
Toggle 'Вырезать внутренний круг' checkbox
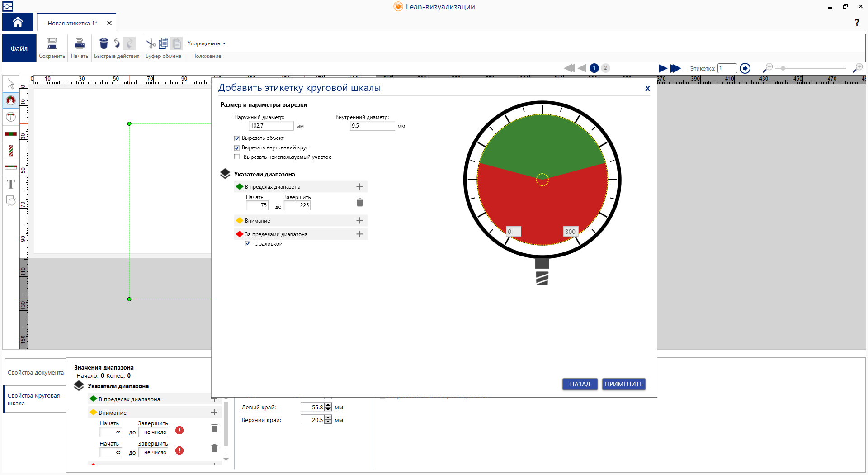click(x=237, y=148)
